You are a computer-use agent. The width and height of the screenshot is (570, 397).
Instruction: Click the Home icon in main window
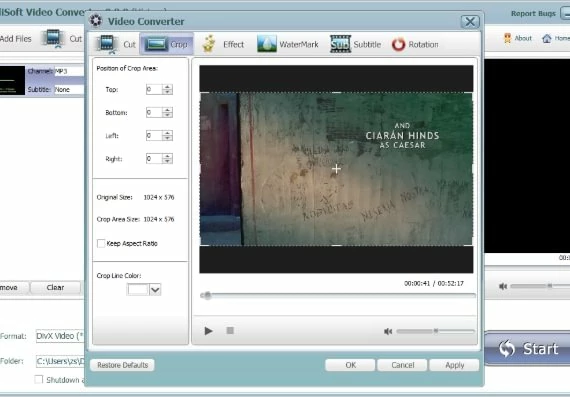pyautogui.click(x=546, y=38)
